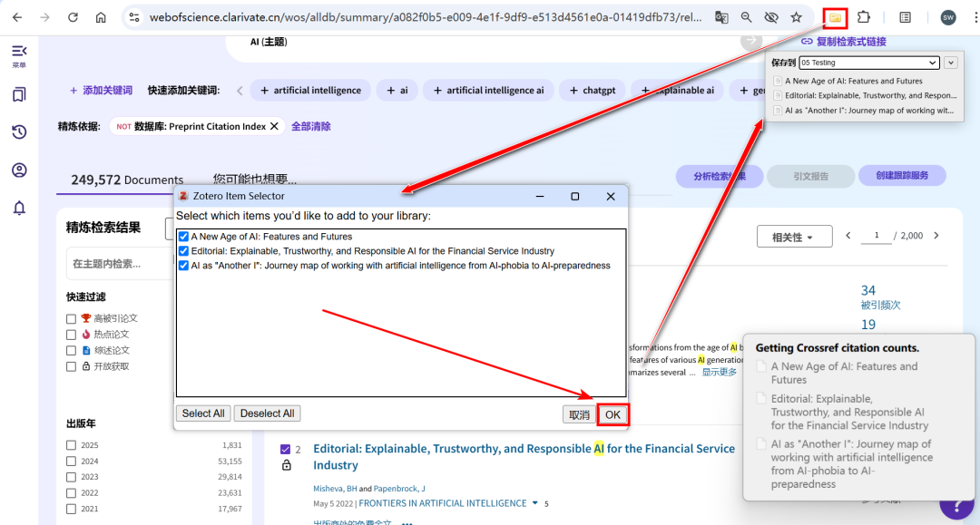This screenshot has height=525, width=980.
Task: Remove the Preprint Citation Index filter
Action: (274, 126)
